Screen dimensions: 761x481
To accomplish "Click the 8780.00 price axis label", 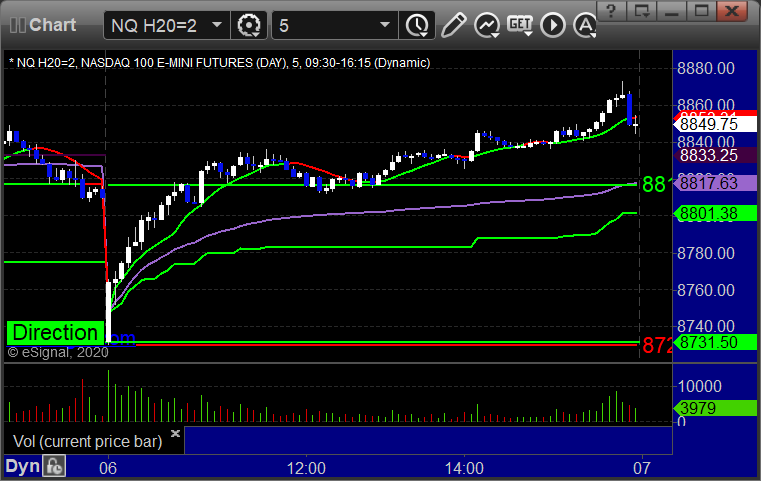I will tap(706, 253).
